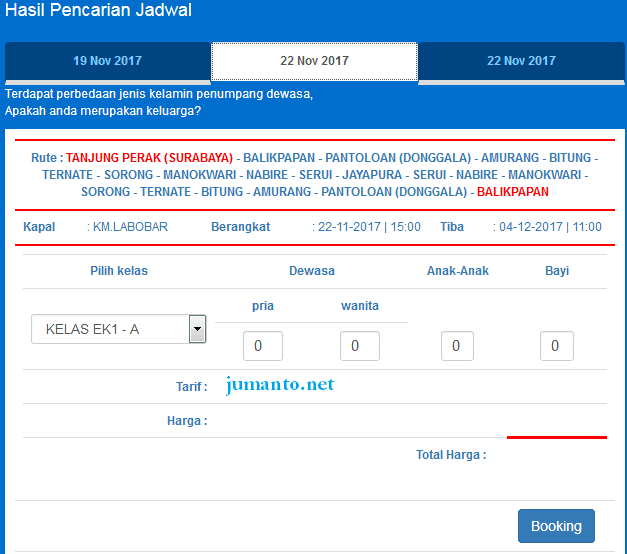Click the Hasil Pencarian Jadwal heading
The image size is (627, 554).
pyautogui.click(x=98, y=10)
